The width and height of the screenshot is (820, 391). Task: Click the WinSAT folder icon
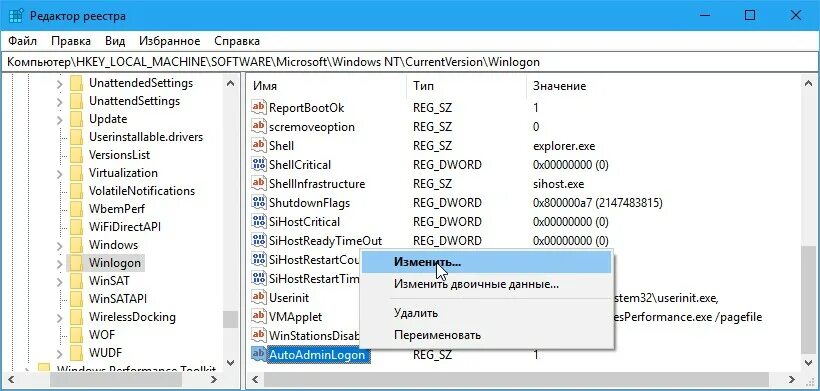pos(76,281)
